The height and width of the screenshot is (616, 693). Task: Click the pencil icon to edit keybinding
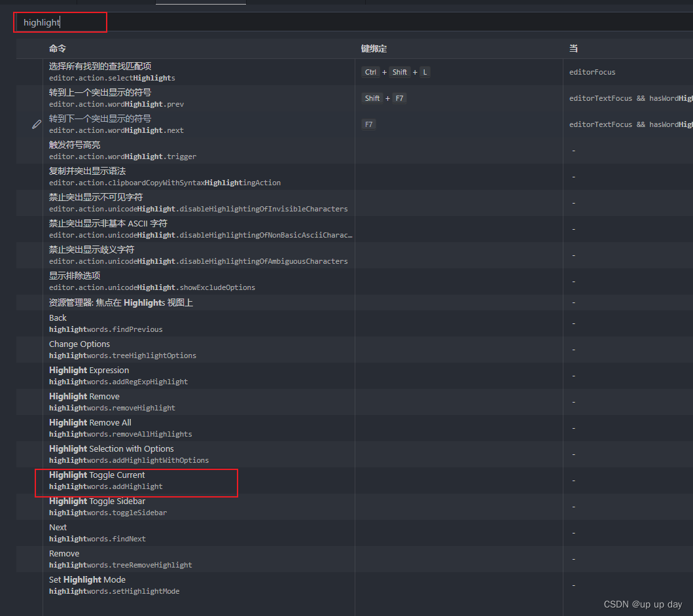[x=37, y=124]
